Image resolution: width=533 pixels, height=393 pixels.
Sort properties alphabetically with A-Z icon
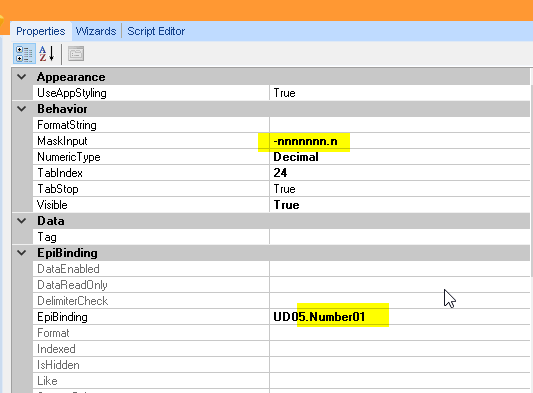pyautogui.click(x=47, y=54)
